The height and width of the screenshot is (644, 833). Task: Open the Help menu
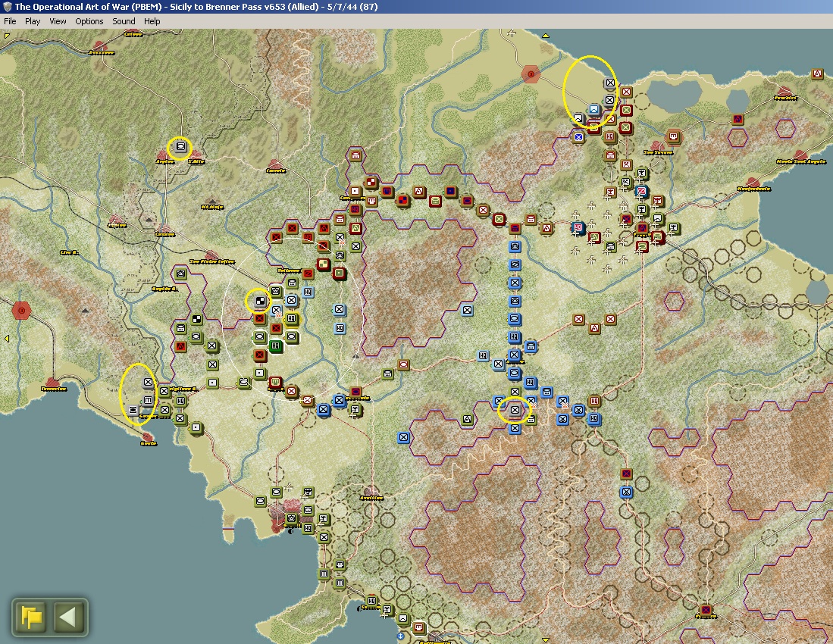[x=152, y=21]
